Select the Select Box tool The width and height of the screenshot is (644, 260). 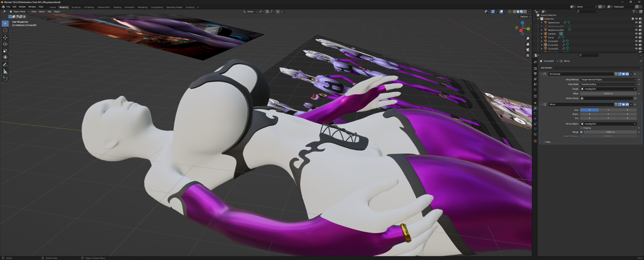pyautogui.click(x=5, y=23)
